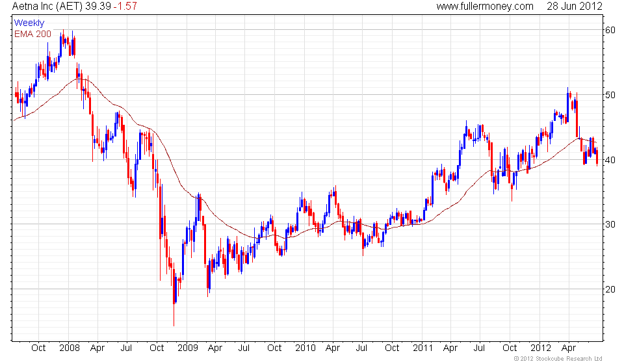Click the 'Jul' label between 2009 and 2010
The image size is (637, 364).
click(244, 348)
